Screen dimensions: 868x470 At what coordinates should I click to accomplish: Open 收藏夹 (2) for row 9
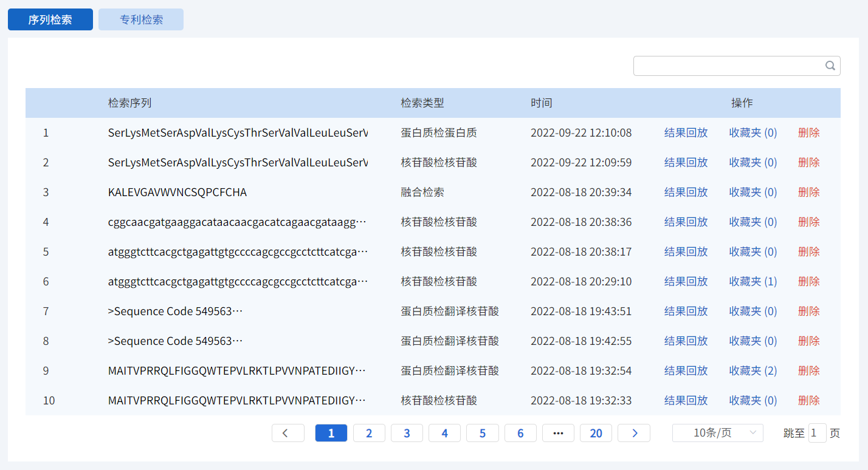tap(753, 370)
